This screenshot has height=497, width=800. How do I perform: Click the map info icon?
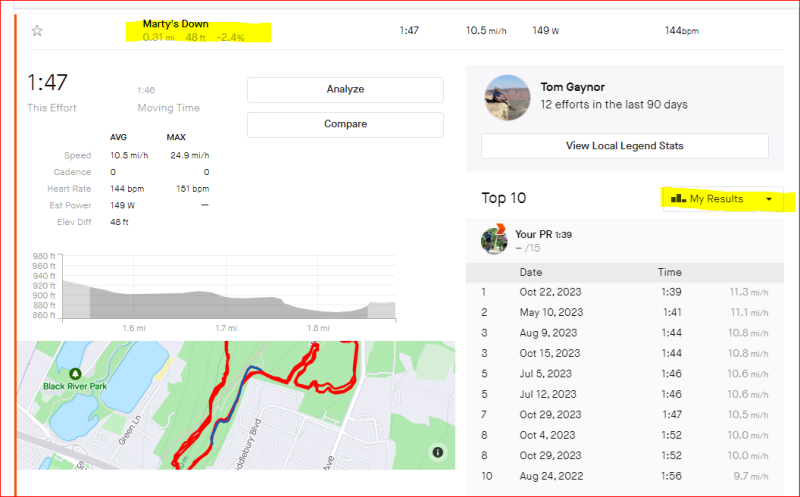point(438,452)
